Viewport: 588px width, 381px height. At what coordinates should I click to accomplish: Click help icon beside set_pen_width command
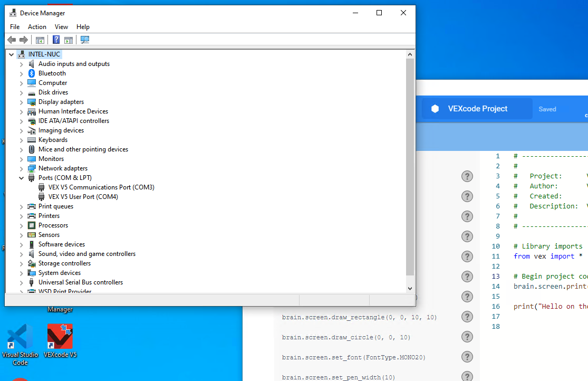467,376
